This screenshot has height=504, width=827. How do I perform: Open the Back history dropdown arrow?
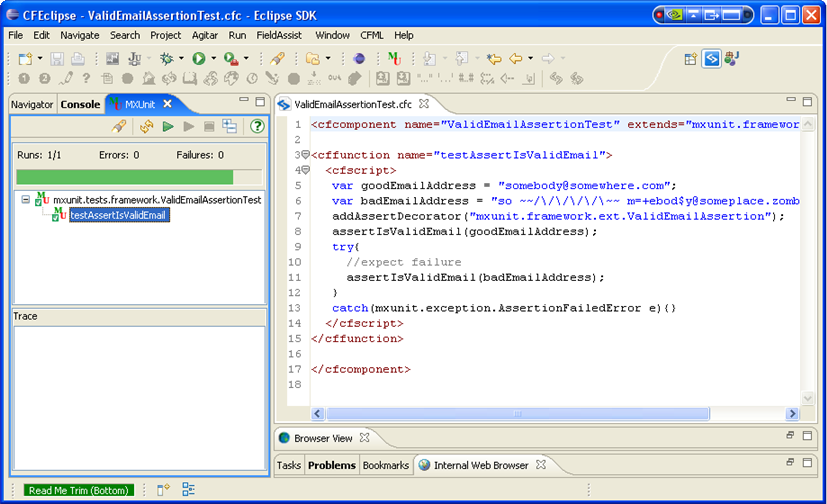tap(531, 59)
